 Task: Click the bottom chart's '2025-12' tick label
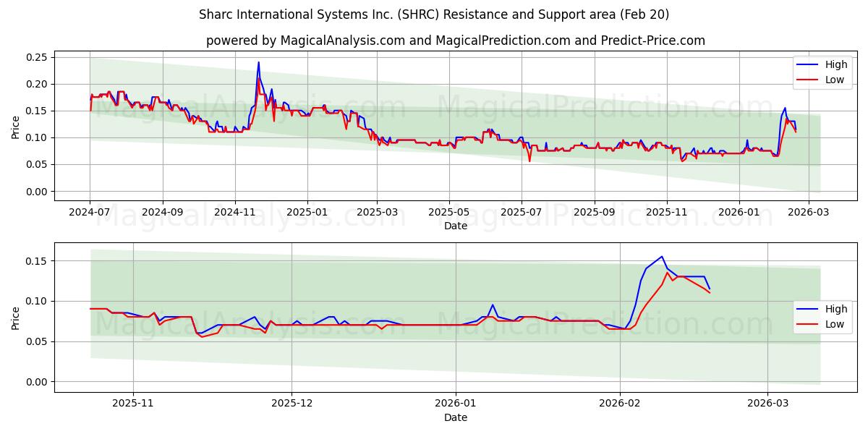pyautogui.click(x=292, y=404)
